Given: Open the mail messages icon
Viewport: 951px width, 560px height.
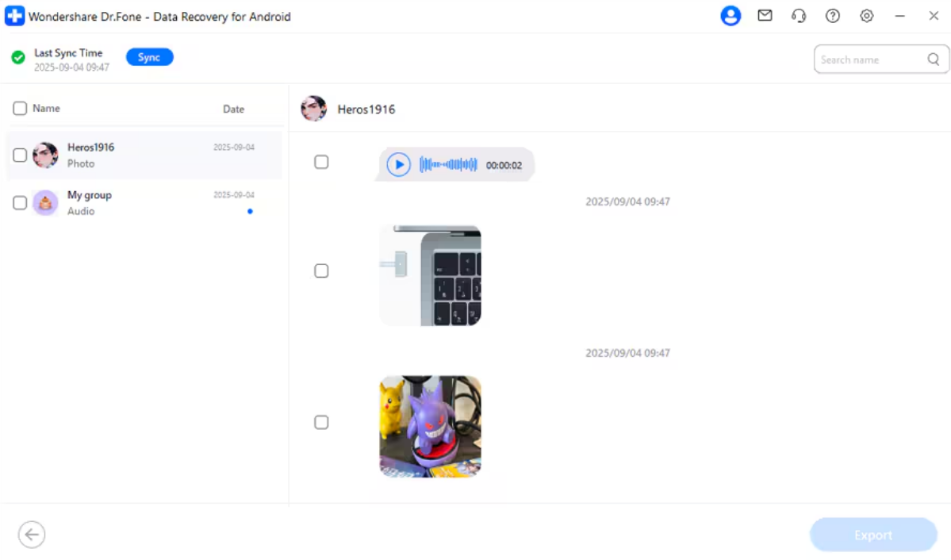Looking at the screenshot, I should (765, 16).
